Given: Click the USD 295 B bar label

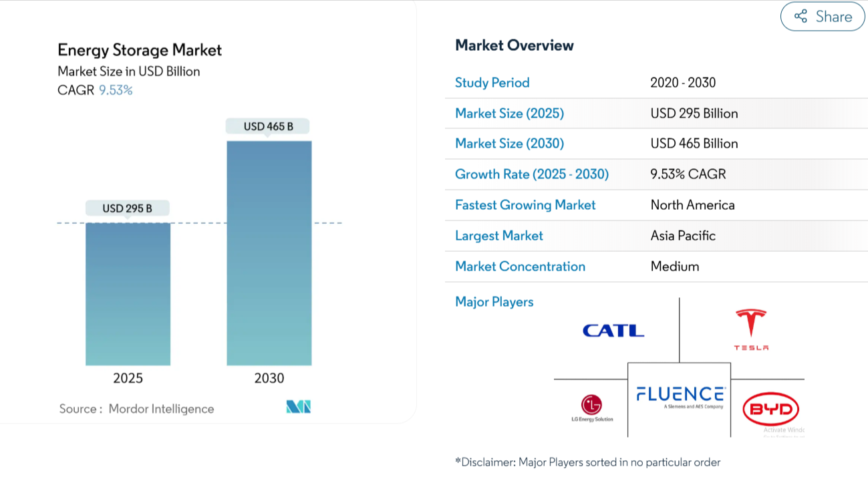Looking at the screenshot, I should coord(127,208).
